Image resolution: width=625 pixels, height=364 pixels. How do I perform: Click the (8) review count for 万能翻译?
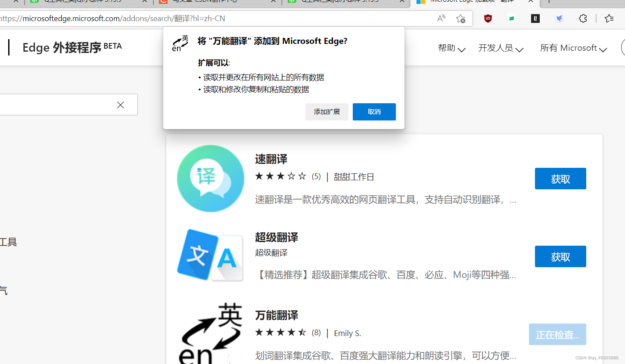point(316,333)
